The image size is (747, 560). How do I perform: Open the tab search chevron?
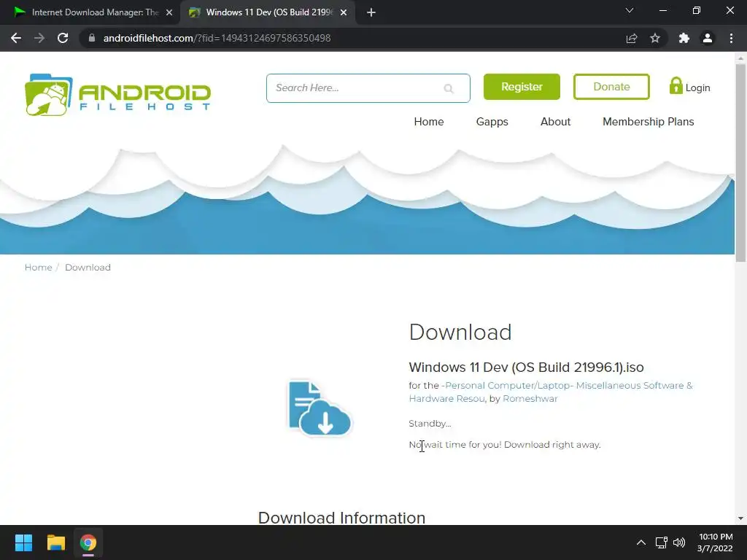tap(630, 10)
